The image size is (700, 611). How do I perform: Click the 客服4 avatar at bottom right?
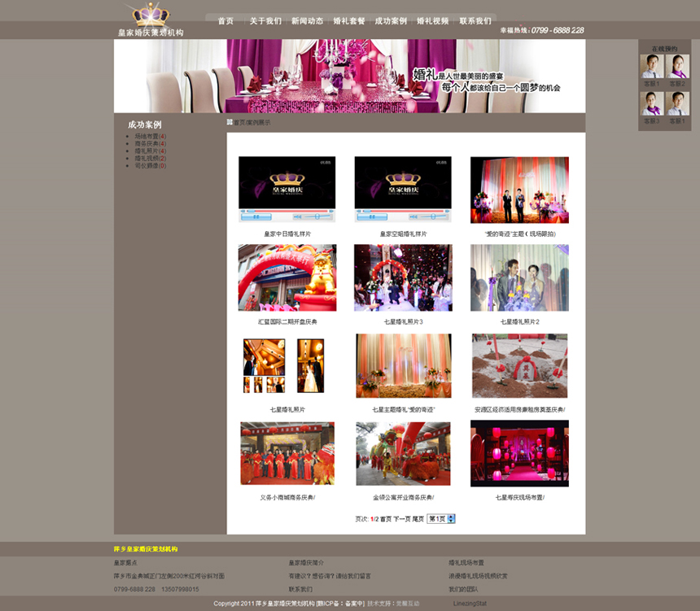coord(677,103)
